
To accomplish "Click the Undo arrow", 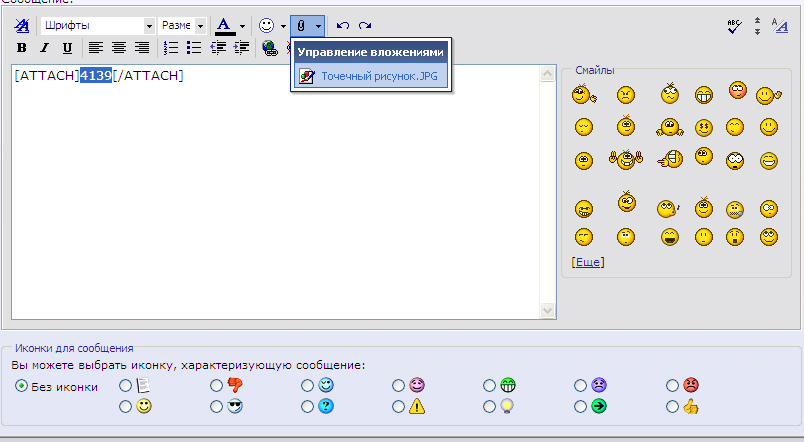I will coord(344,25).
